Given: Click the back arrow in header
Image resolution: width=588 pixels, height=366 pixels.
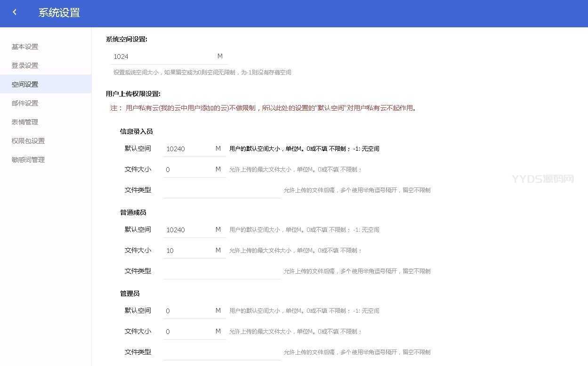Looking at the screenshot, I should click(15, 13).
